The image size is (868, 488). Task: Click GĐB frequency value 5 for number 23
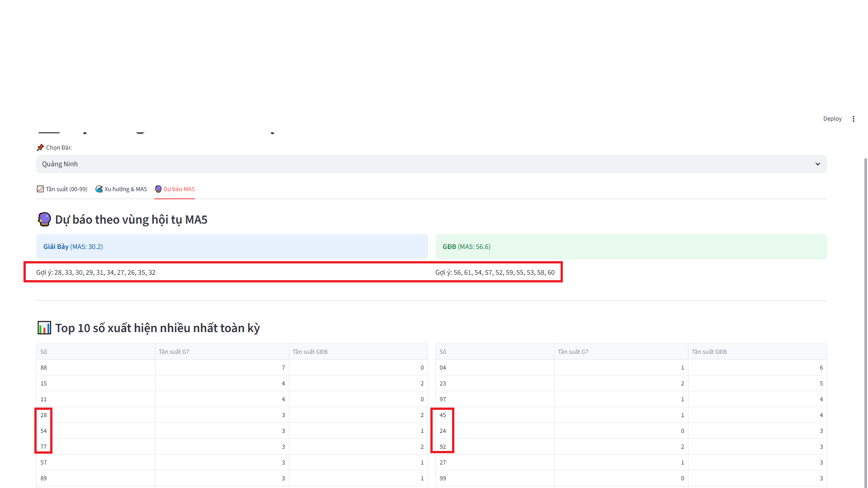[757, 383]
